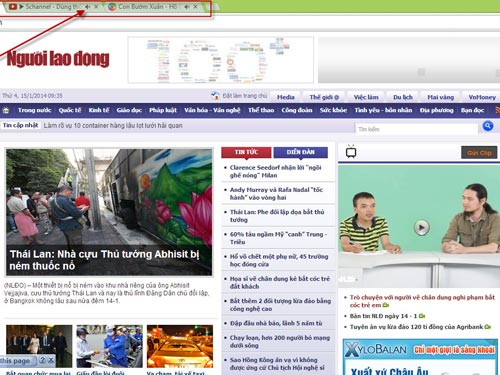Click the blue search magnifier button

pyautogui.click(x=488, y=126)
